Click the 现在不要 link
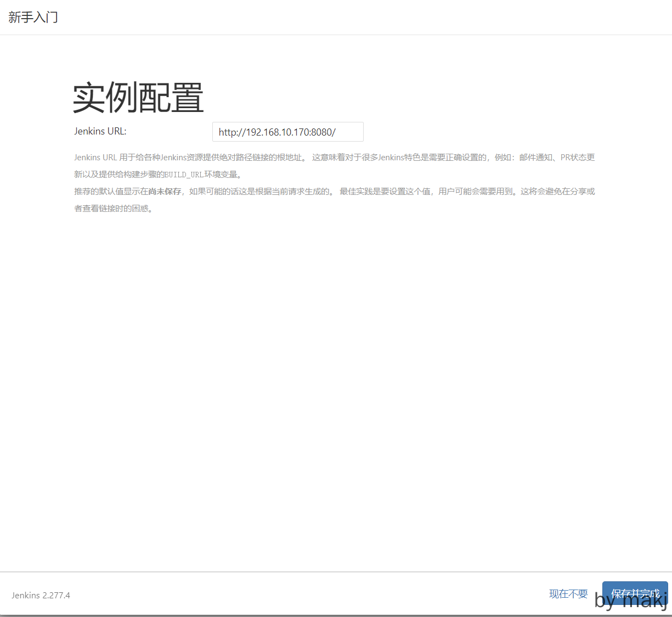672x617 pixels. [x=568, y=593]
